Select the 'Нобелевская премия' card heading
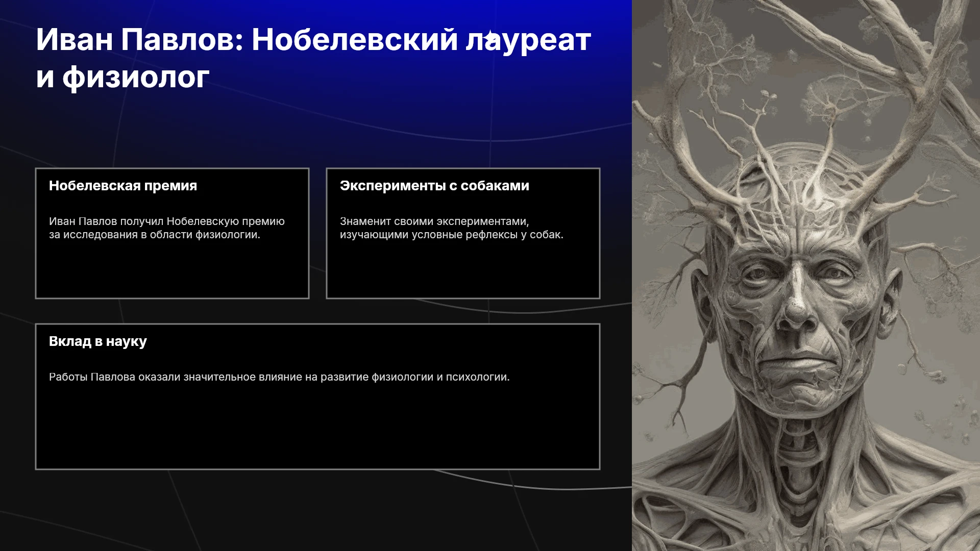This screenshot has height=551, width=980. coord(123,186)
